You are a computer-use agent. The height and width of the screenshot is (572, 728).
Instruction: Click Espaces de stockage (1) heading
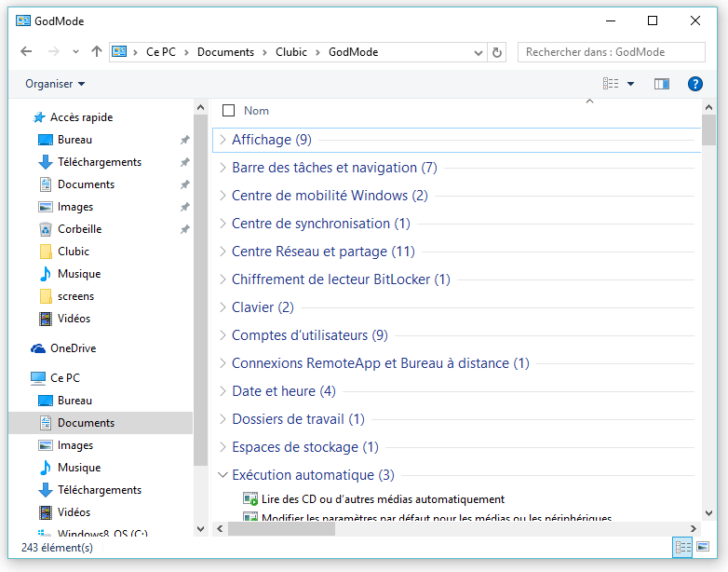coord(305,446)
